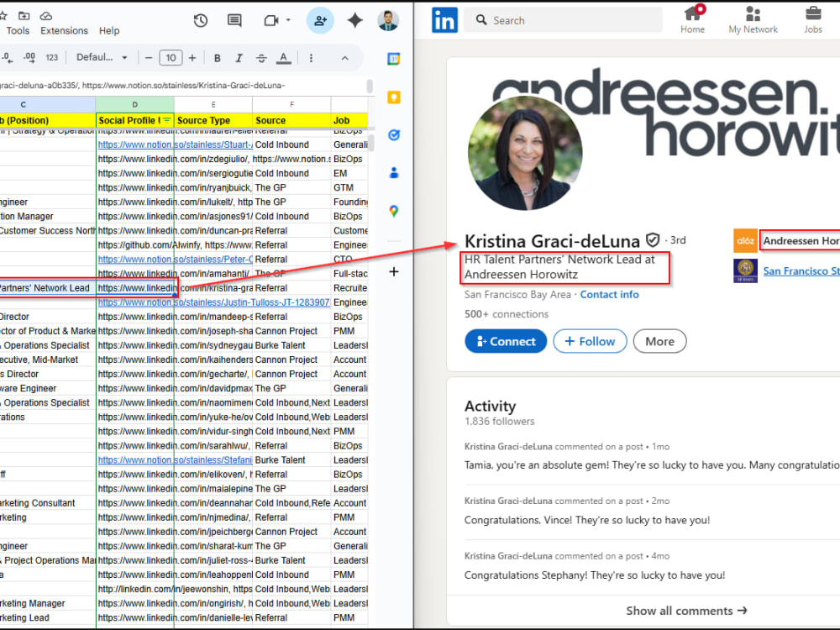Open Google Keep side panel icon
The image size is (840, 630).
(394, 97)
